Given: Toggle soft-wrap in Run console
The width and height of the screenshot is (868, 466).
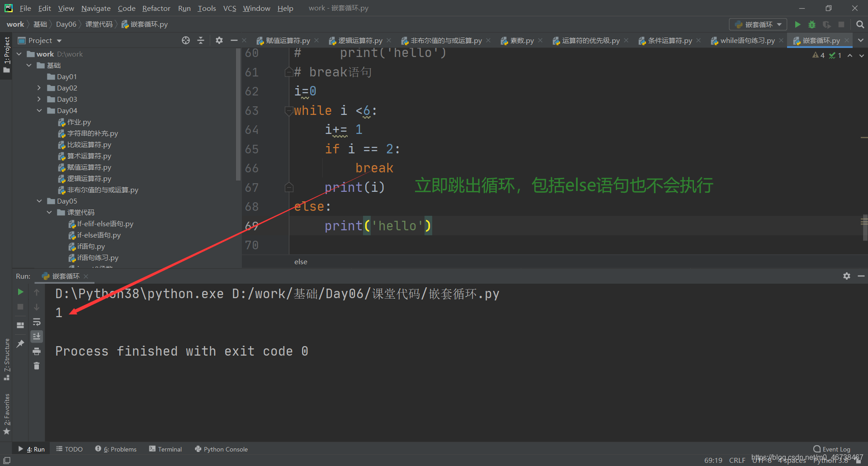Looking at the screenshot, I should pos(37,322).
